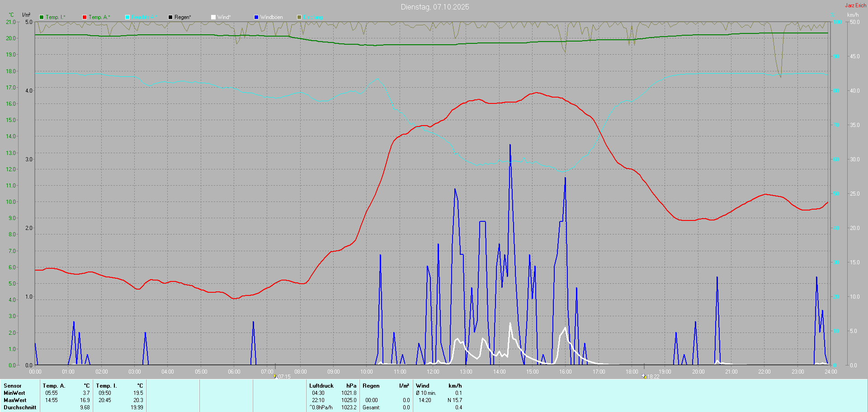Click the 12:00 time axis label
Image resolution: width=868 pixels, height=412 pixels.
click(x=433, y=372)
